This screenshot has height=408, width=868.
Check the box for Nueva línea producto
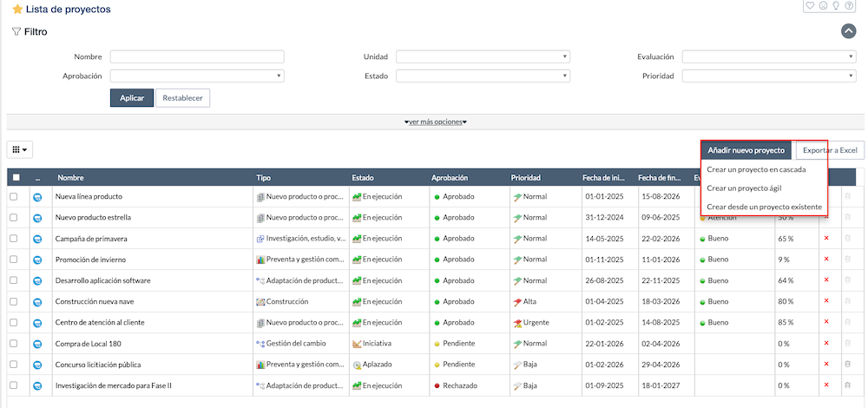(x=14, y=197)
